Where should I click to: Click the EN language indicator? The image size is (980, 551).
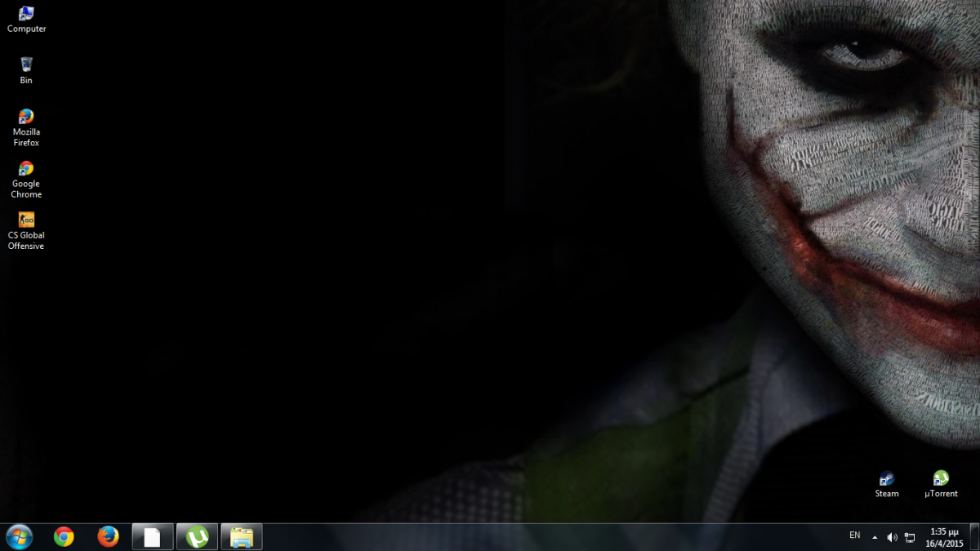pos(855,535)
